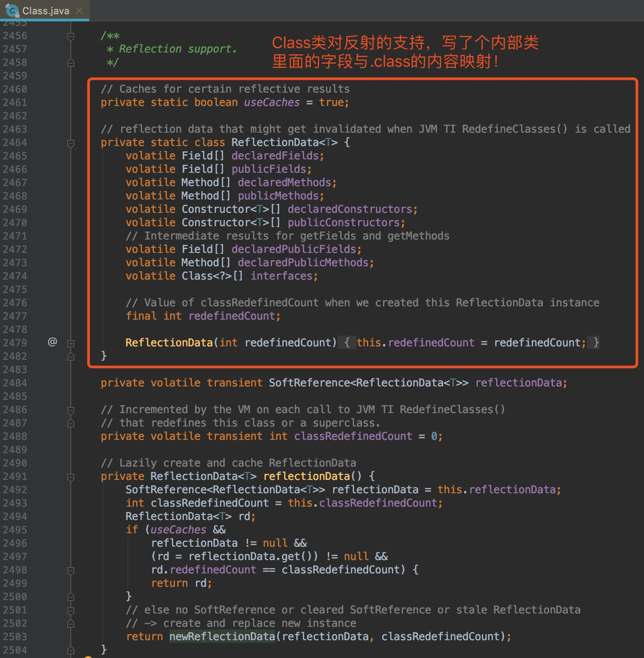Click the fold end marker at line 2482
Viewport: 644px width, 658px height.
tap(71, 357)
